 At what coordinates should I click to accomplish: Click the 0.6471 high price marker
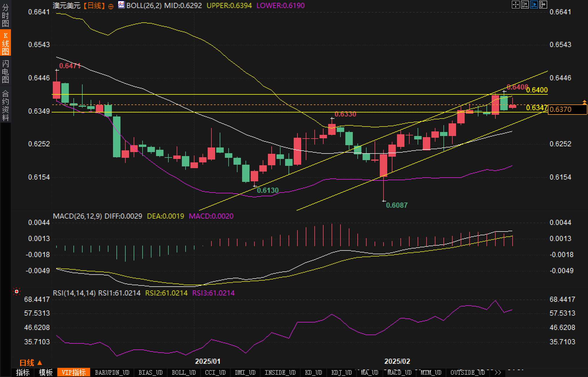click(70, 66)
